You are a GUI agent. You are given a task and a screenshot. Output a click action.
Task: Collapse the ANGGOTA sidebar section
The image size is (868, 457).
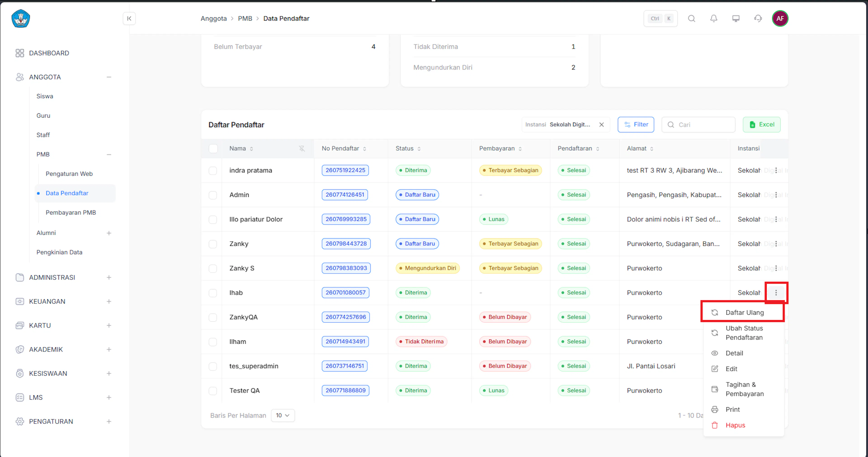(x=109, y=77)
